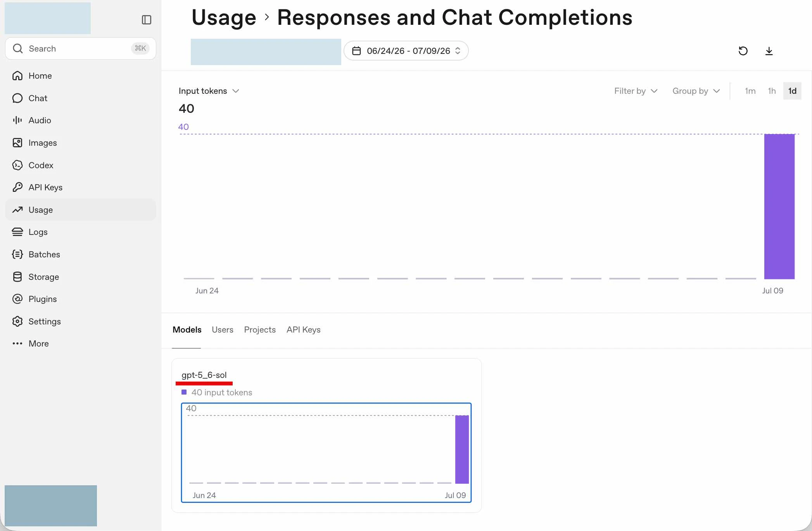Screen dimensions: 812x531
Task: Switch granularity to 1h
Action: click(772, 91)
